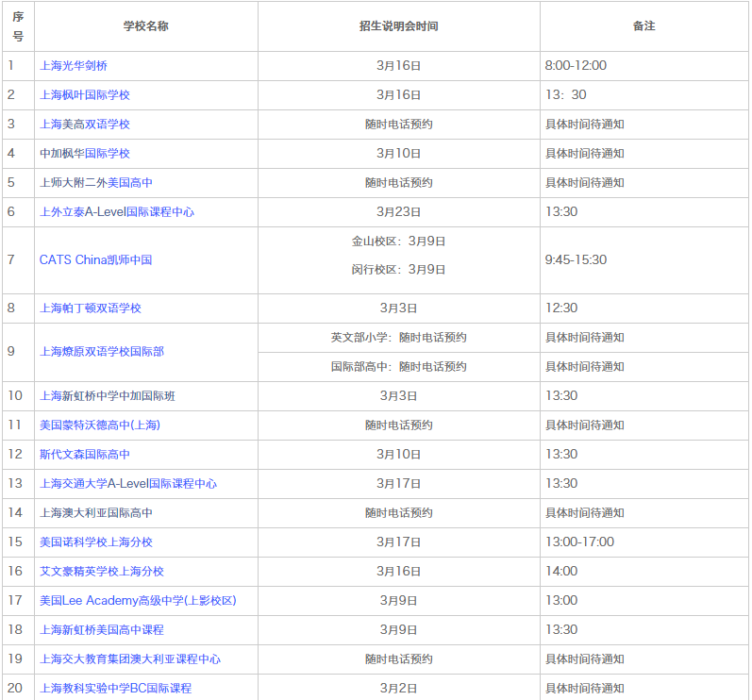Open the 上海美高双语学校 link

85,125
